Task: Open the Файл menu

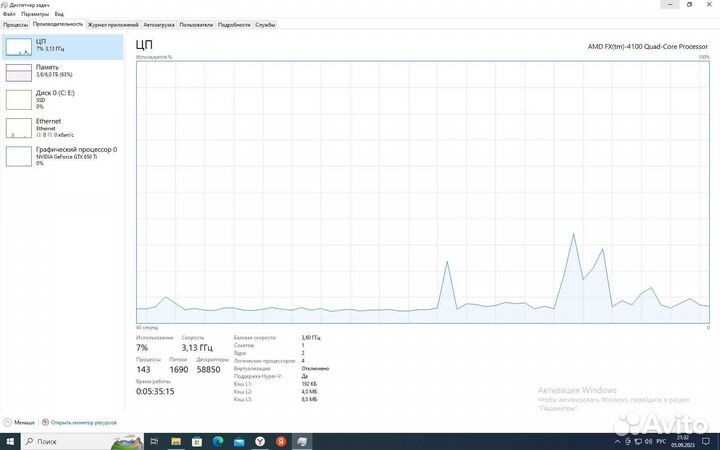Action: tap(9, 14)
